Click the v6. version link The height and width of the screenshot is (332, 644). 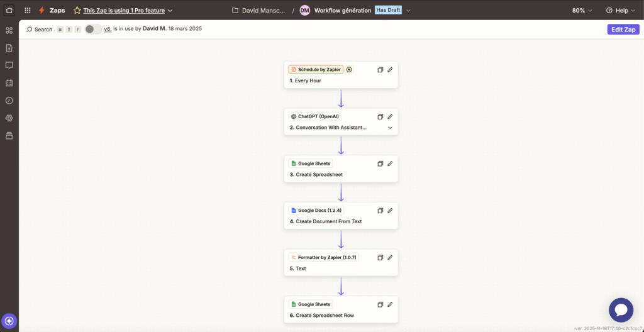[108, 29]
